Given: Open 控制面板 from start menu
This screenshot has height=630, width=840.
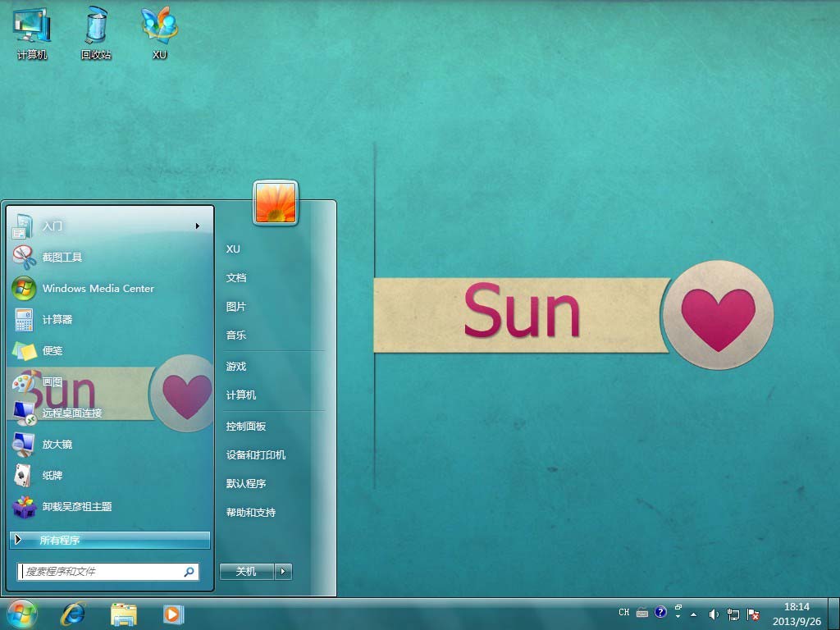Looking at the screenshot, I should pos(246,427).
